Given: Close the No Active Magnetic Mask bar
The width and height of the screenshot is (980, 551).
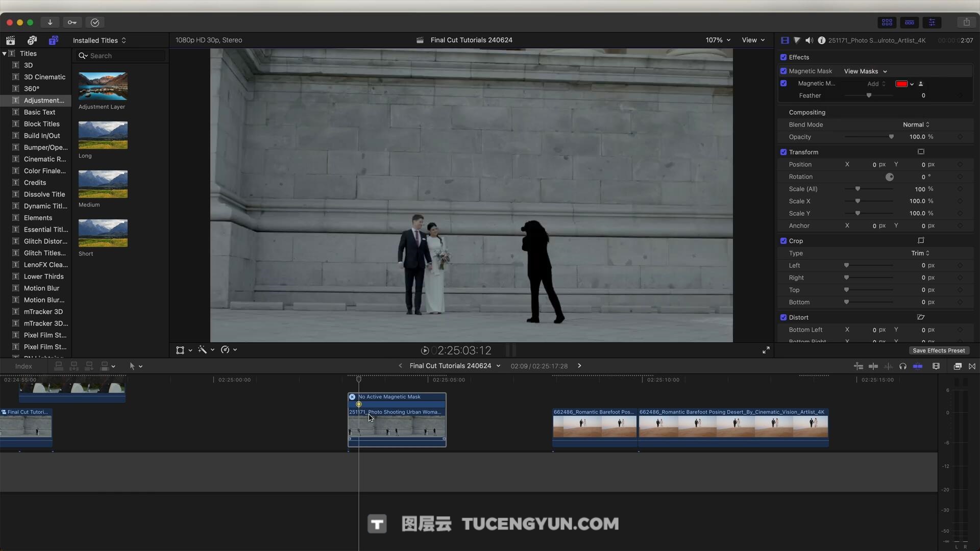Looking at the screenshot, I should point(352,397).
